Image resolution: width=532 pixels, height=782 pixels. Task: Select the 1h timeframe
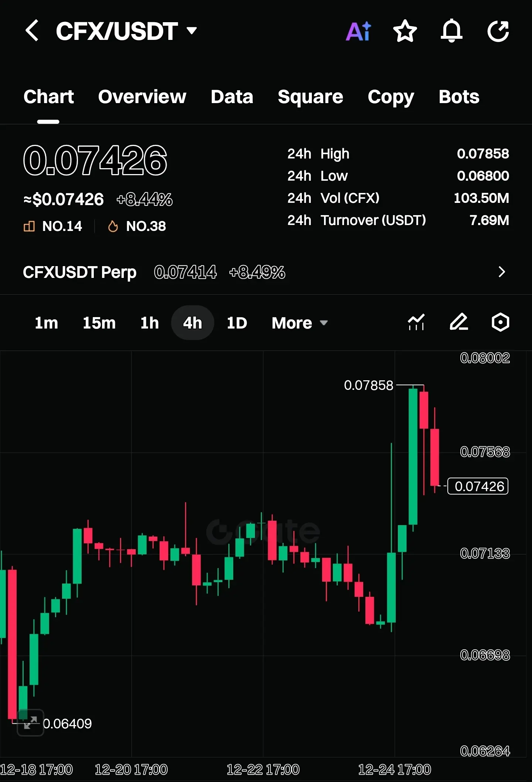(149, 323)
